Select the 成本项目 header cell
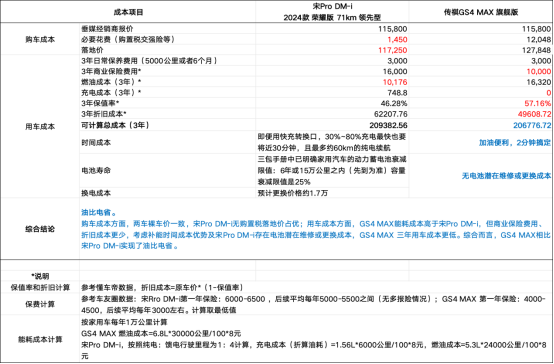Screen dimensions: 554x364 click(128, 12)
